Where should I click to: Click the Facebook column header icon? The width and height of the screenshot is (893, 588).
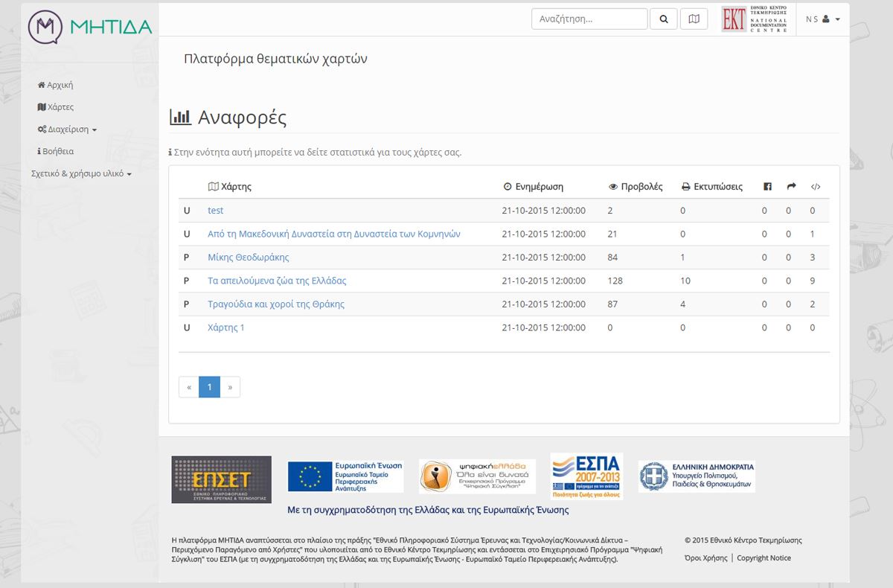pyautogui.click(x=767, y=187)
